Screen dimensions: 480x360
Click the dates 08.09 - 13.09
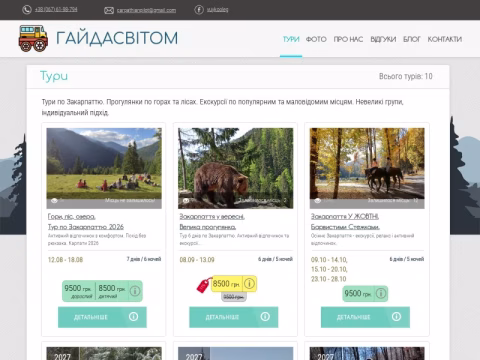click(x=197, y=260)
